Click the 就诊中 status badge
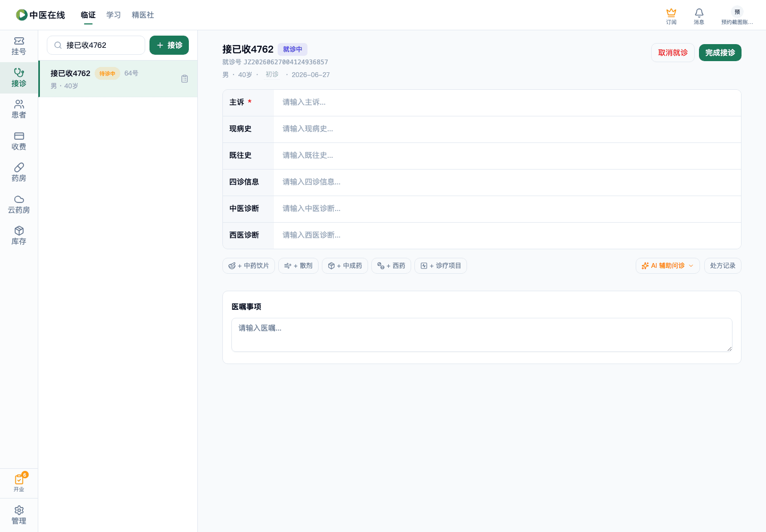Image resolution: width=766 pixels, height=532 pixels. pos(293,49)
